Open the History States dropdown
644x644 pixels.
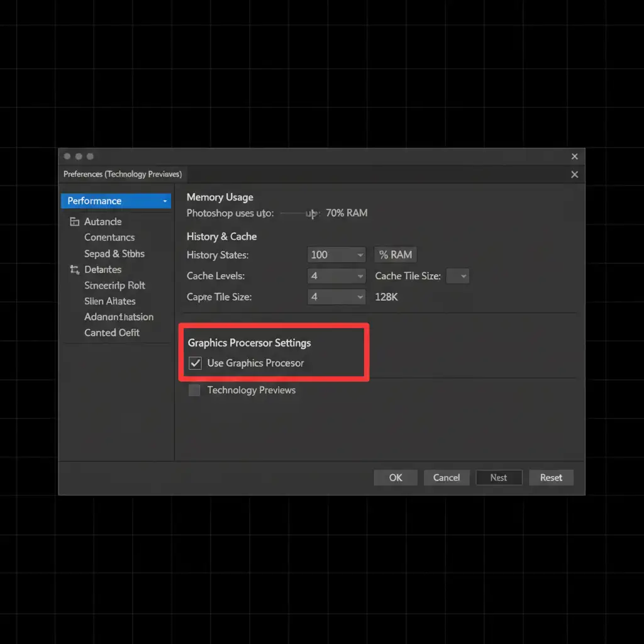point(336,255)
